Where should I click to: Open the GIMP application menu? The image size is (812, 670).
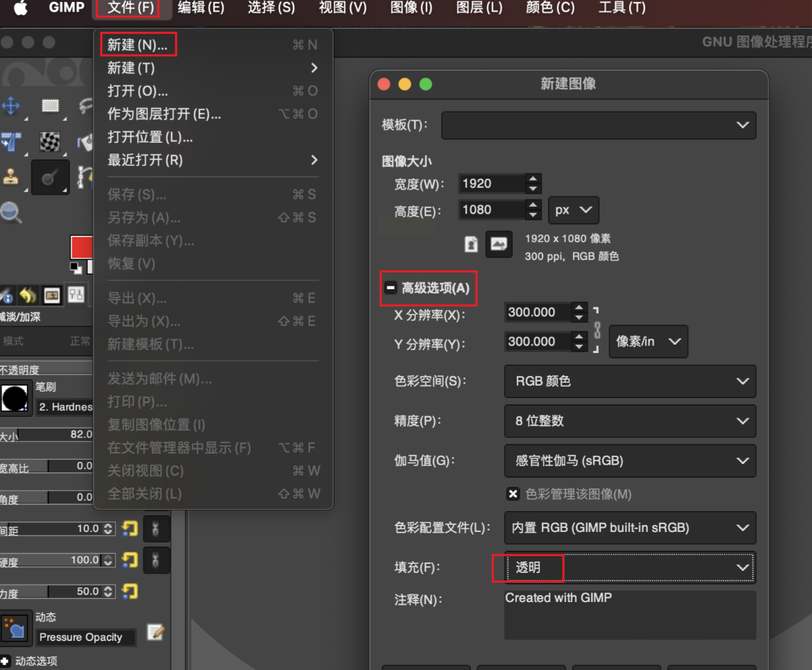pyautogui.click(x=67, y=8)
